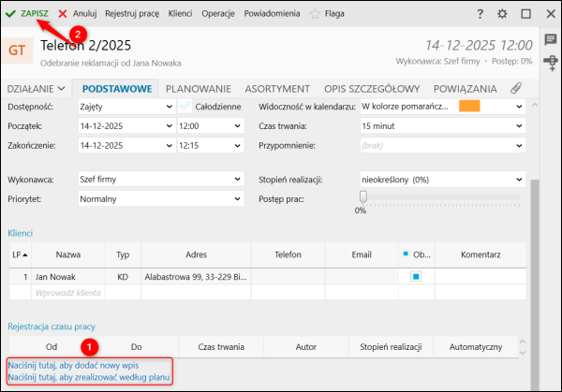Toggle the Ob... checkbox for Jan Nowak
The image size is (562, 392).
tap(416, 277)
